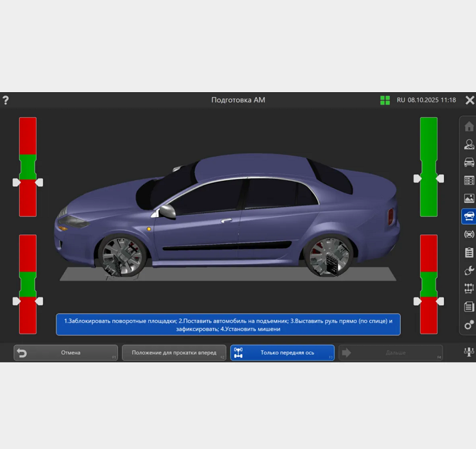The width and height of the screenshot is (476, 449).
Task: Open the wrench adjustment icon in sidebar
Action: [x=469, y=271]
